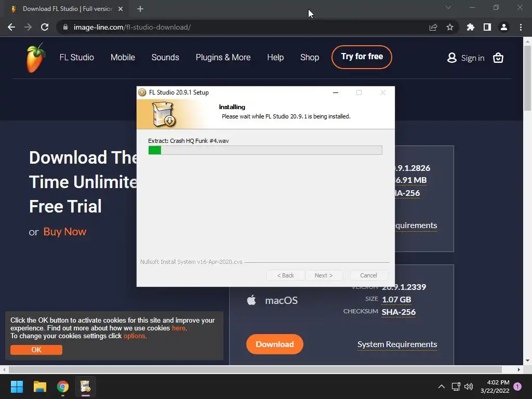
Task: Click the macOS version 20.9.1.2339
Action: pos(404,287)
